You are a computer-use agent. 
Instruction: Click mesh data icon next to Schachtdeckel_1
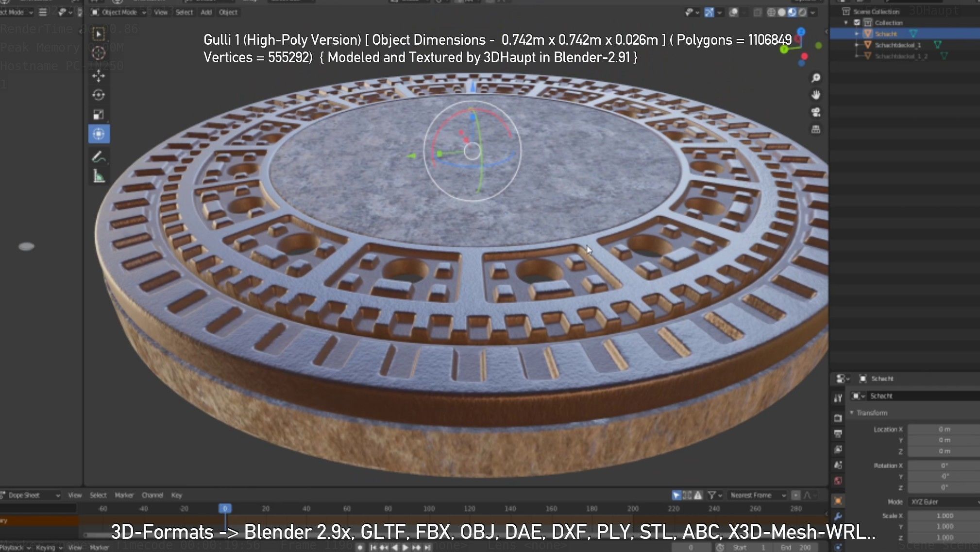tap(937, 45)
